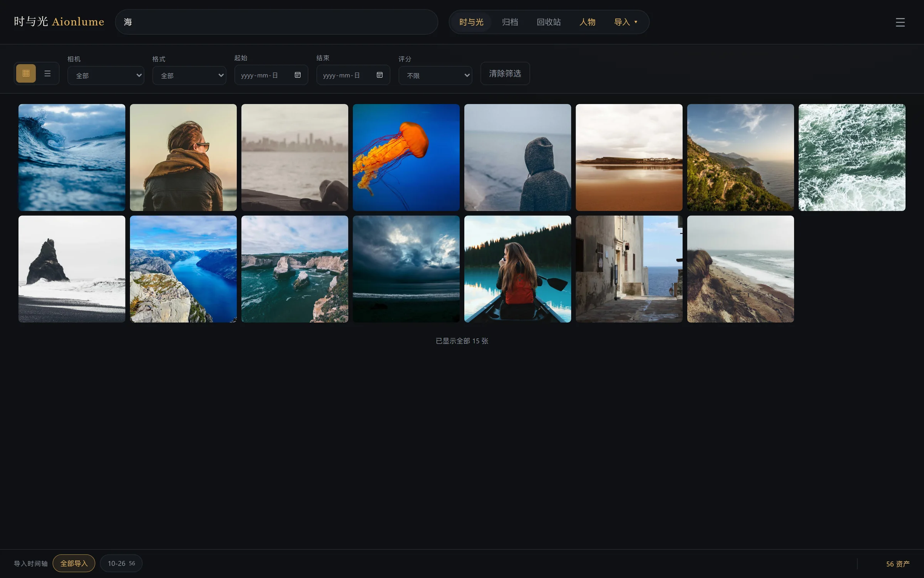Switch to grid view layout
This screenshot has width=924, height=578.
[26, 73]
